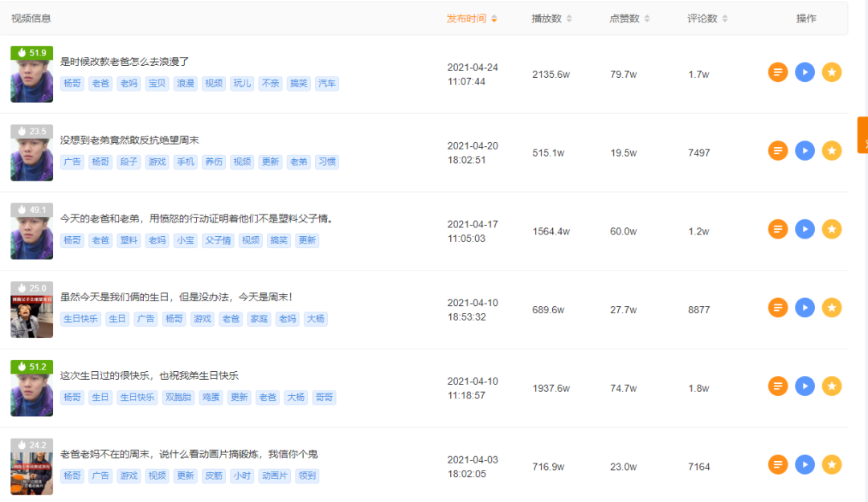Open details icon for 没想到老弟竟然敢反抗绝望周末
Screen dimensions: 868x502
click(x=777, y=150)
